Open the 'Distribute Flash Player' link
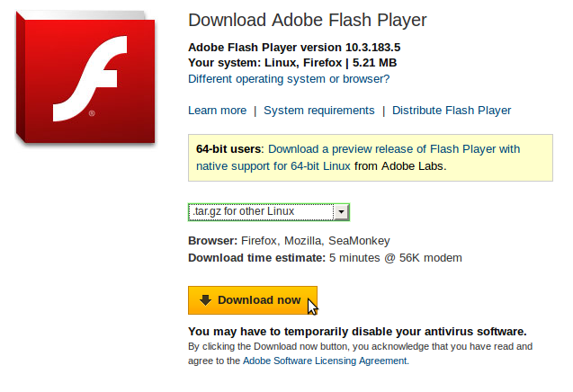 point(452,111)
